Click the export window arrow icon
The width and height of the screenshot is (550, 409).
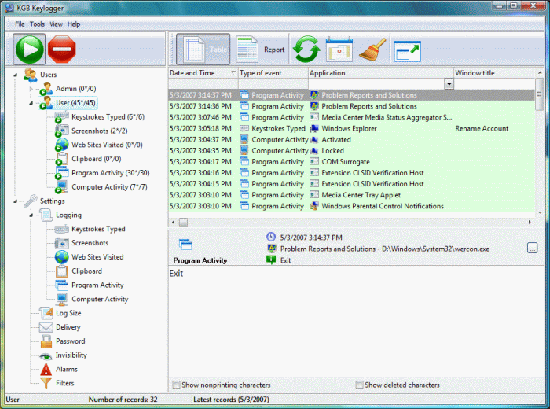click(407, 51)
